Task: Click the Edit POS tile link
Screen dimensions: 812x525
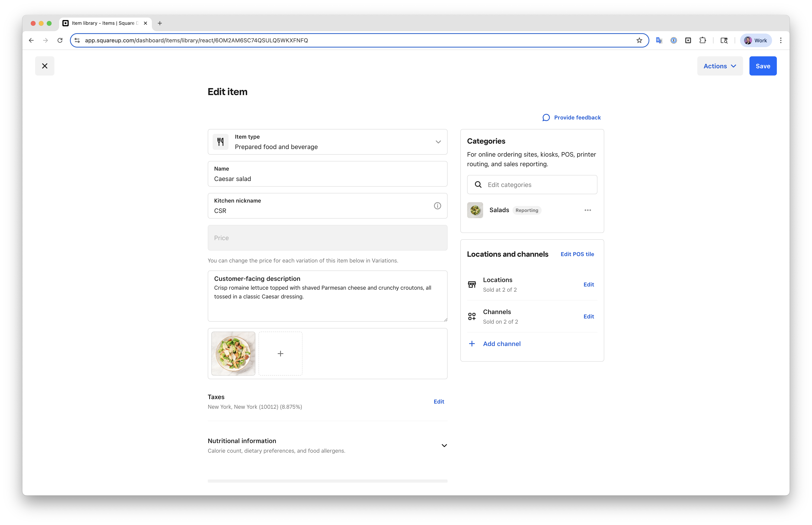Action: 577,254
